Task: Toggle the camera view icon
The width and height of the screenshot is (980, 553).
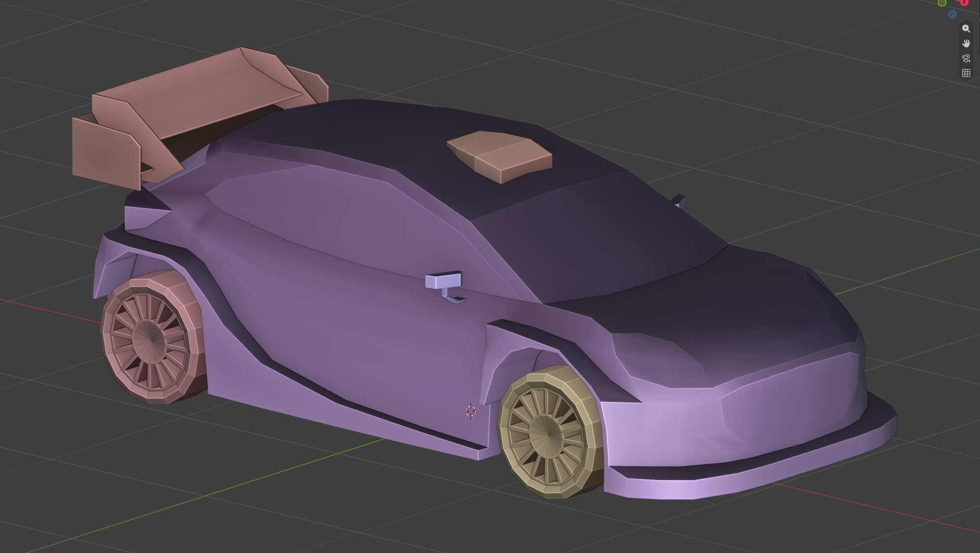Action: tap(966, 58)
